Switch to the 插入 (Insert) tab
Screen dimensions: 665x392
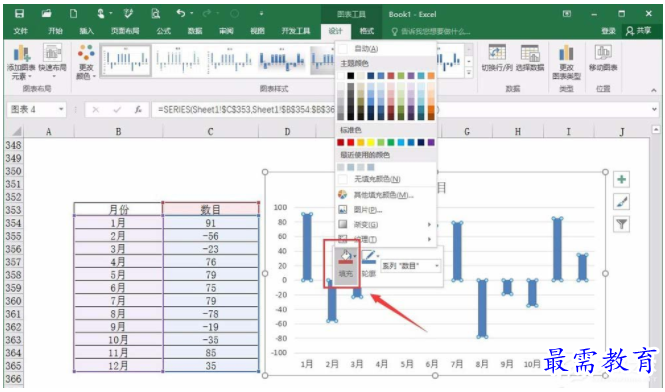(x=87, y=31)
